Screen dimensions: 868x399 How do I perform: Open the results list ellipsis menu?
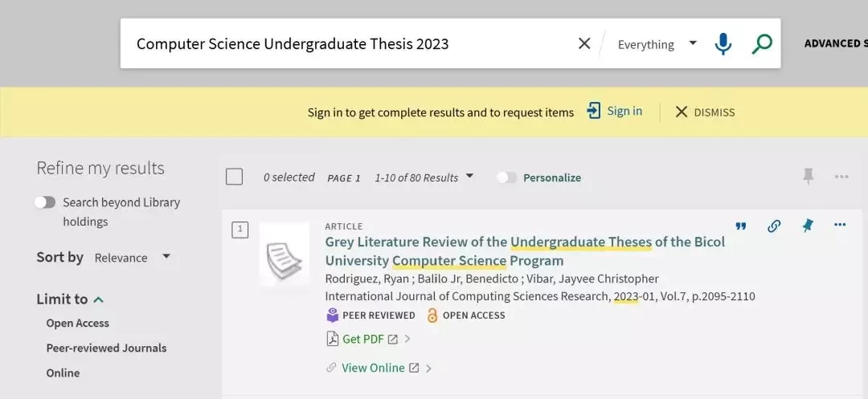click(x=841, y=177)
